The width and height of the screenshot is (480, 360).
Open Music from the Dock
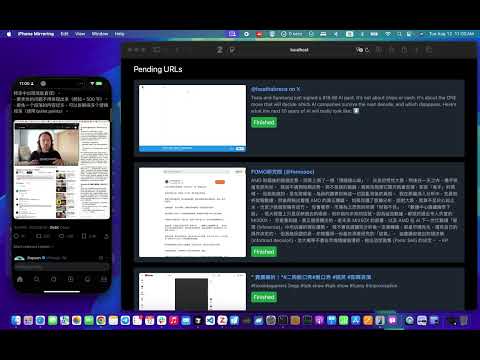[x=174, y=321]
